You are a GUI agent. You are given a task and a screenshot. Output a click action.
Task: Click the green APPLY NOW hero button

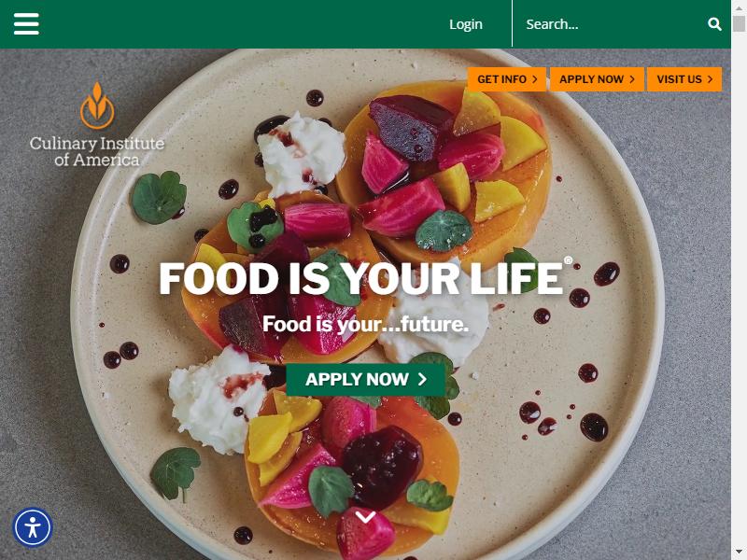[x=365, y=380]
